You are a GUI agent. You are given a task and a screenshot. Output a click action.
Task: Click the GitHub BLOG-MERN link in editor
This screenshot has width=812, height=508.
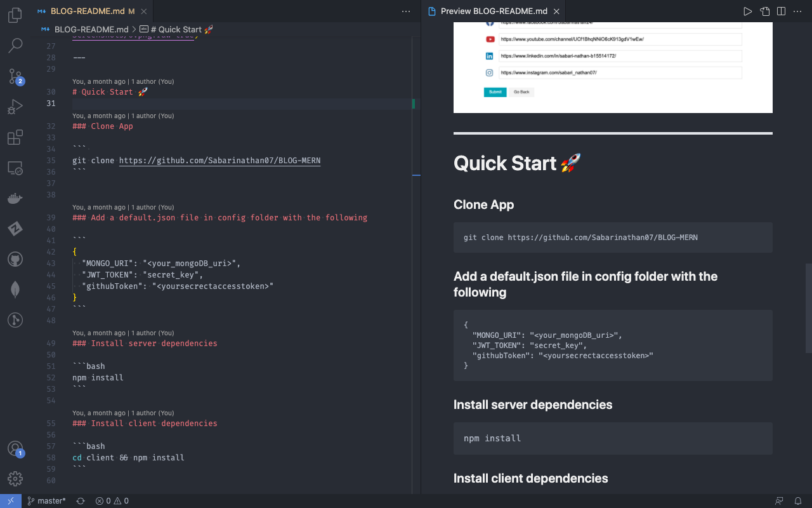click(x=219, y=161)
